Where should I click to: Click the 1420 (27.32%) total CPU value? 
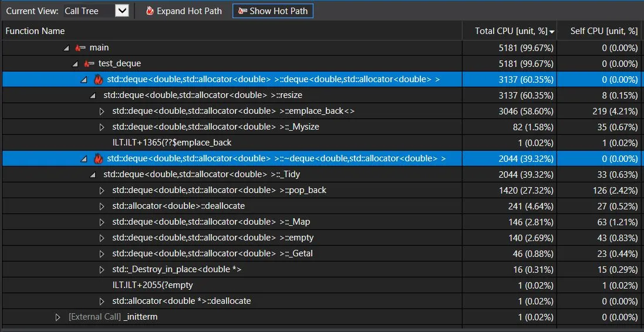coord(526,191)
